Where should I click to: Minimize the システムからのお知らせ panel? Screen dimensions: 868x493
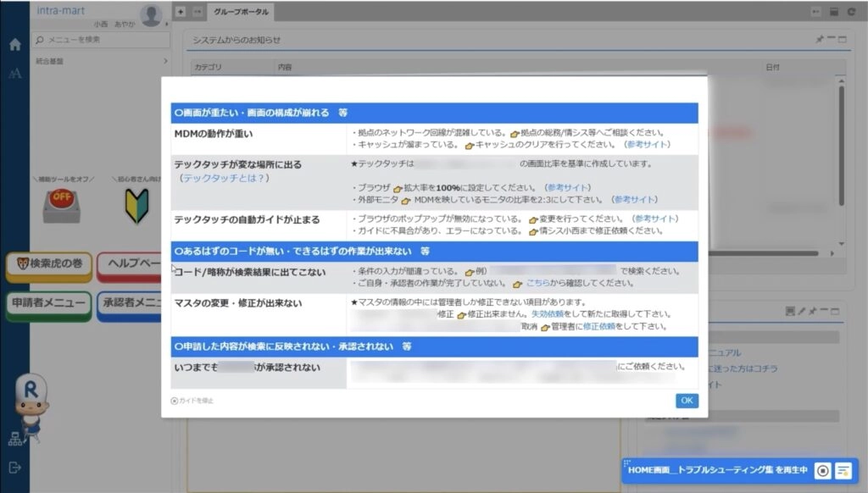[x=831, y=39]
